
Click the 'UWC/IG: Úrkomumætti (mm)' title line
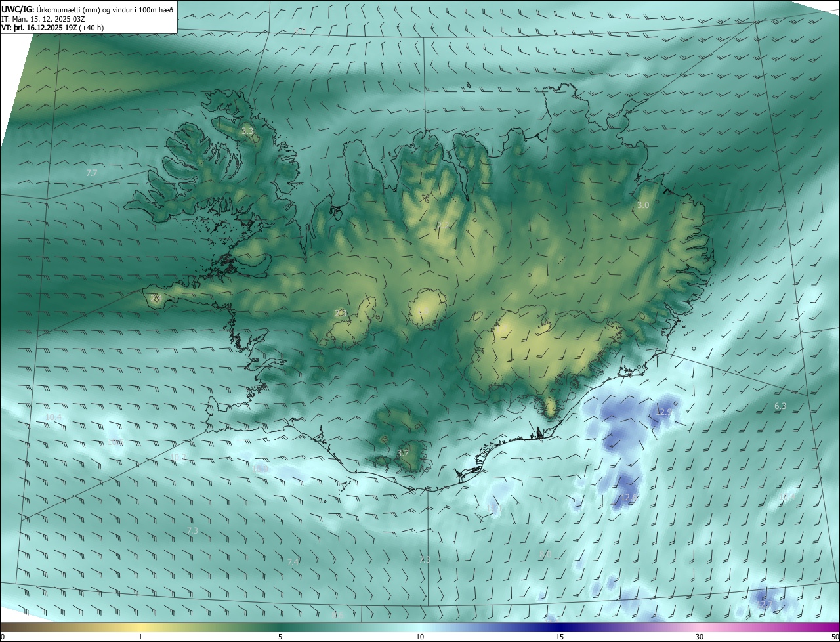point(87,9)
